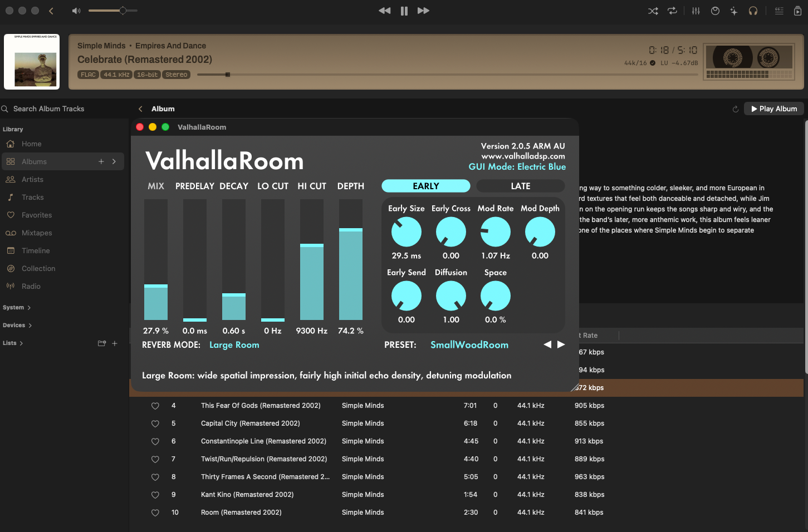
Task: Go back with the Album header chevron
Action: (x=140, y=109)
